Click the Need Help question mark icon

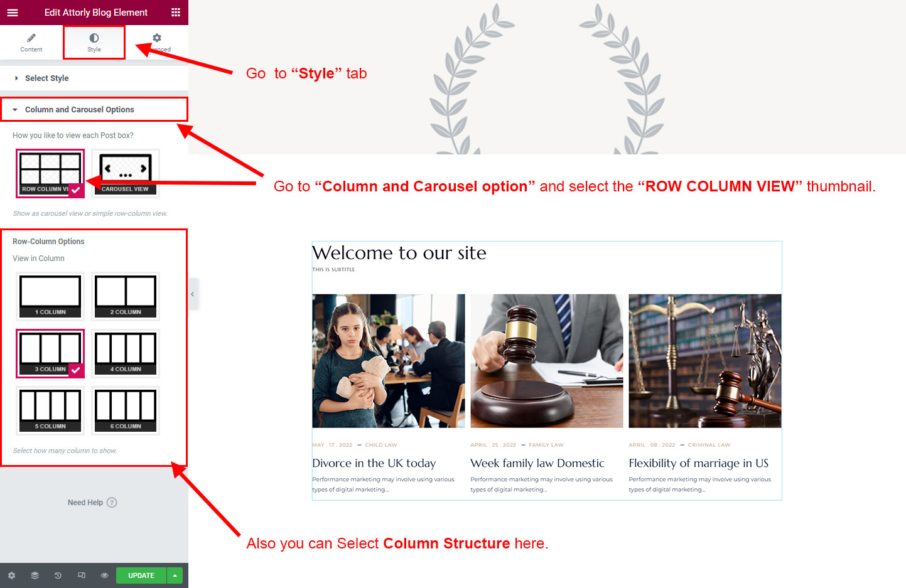click(x=112, y=503)
